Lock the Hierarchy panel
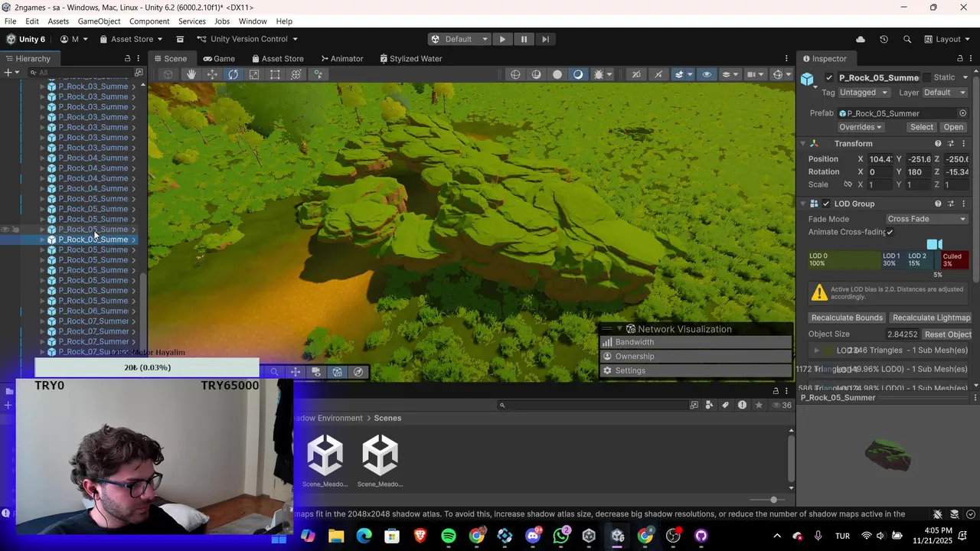The height and width of the screenshot is (551, 980). pyautogui.click(x=127, y=59)
